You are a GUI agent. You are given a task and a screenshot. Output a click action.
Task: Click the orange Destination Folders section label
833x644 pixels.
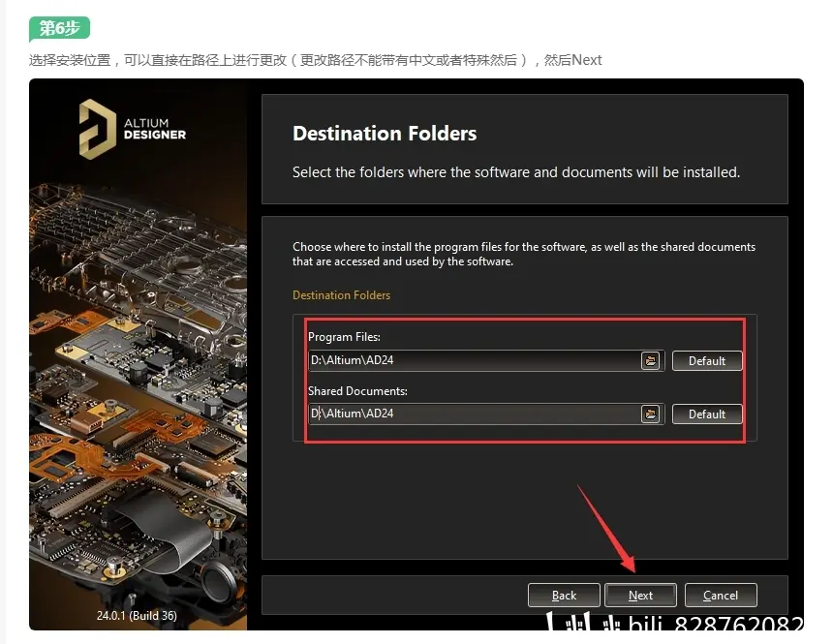click(341, 295)
